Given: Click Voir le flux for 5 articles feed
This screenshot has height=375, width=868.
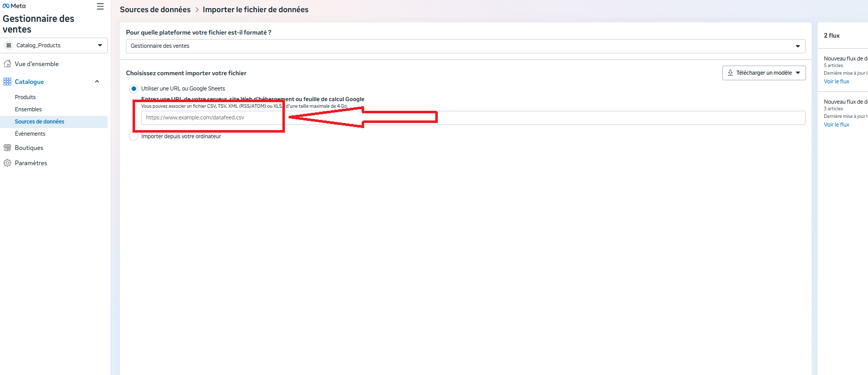Looking at the screenshot, I should 836,81.
